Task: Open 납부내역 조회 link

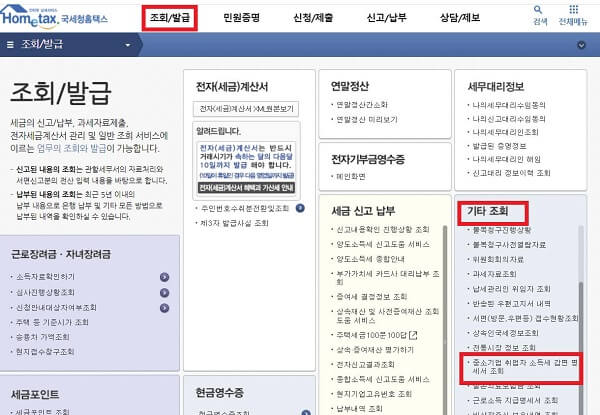Action: [x=359, y=408]
